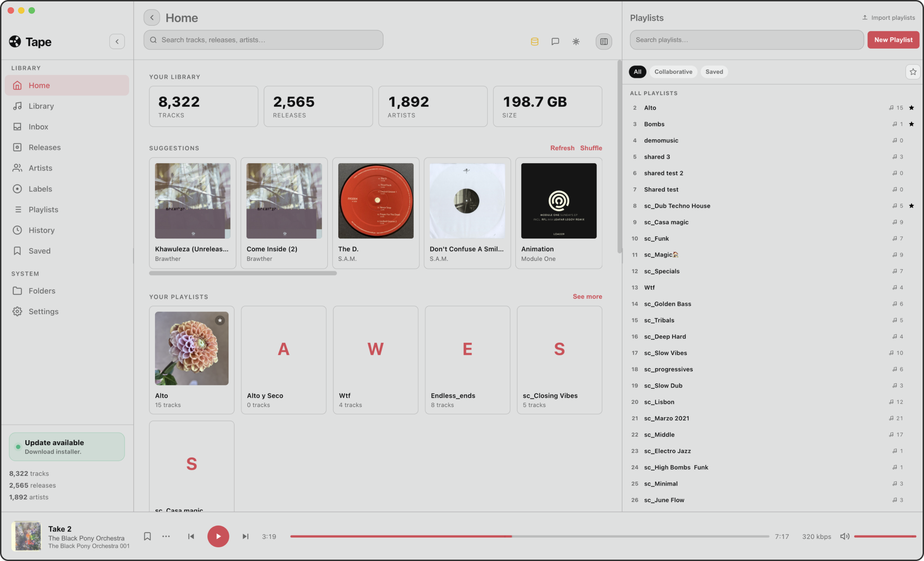Open History in the sidebar
Viewport: 924px width, 561px height.
[x=67, y=230]
